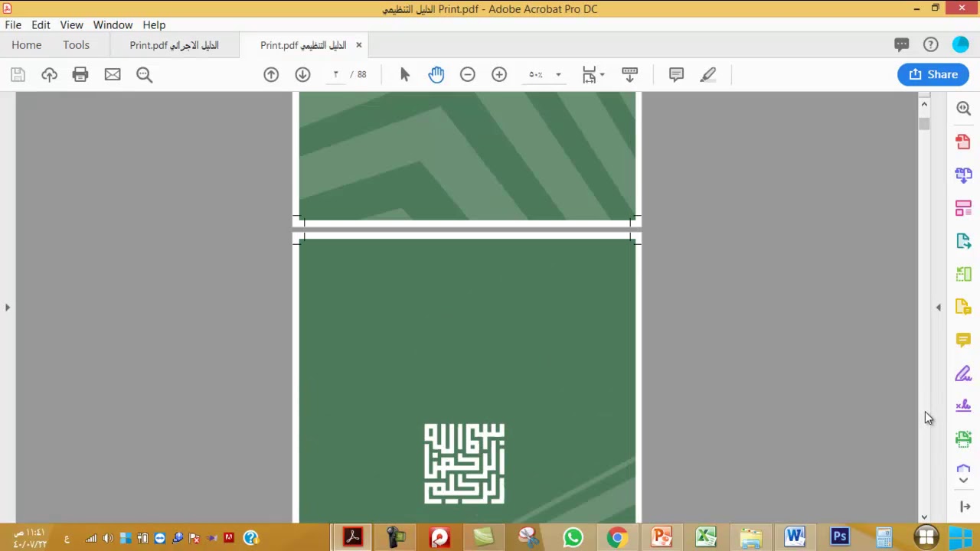Screen dimensions: 980x551
Task: Open Google Chrome from the taskbar
Action: coord(617,538)
